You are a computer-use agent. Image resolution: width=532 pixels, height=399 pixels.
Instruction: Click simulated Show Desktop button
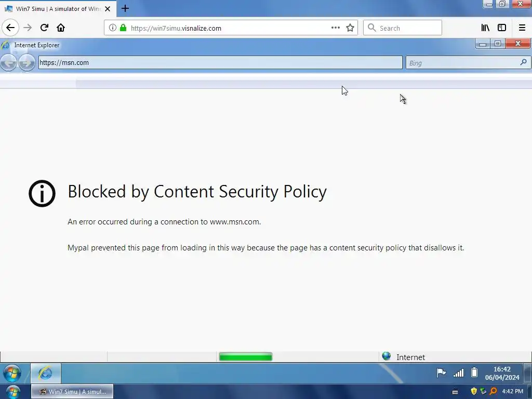pos(528,373)
